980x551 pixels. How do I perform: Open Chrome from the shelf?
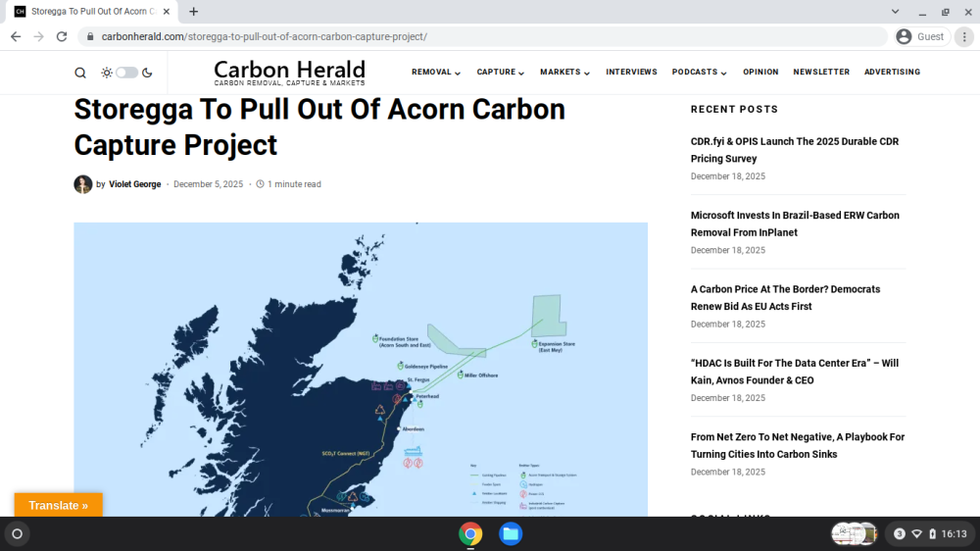(x=470, y=534)
